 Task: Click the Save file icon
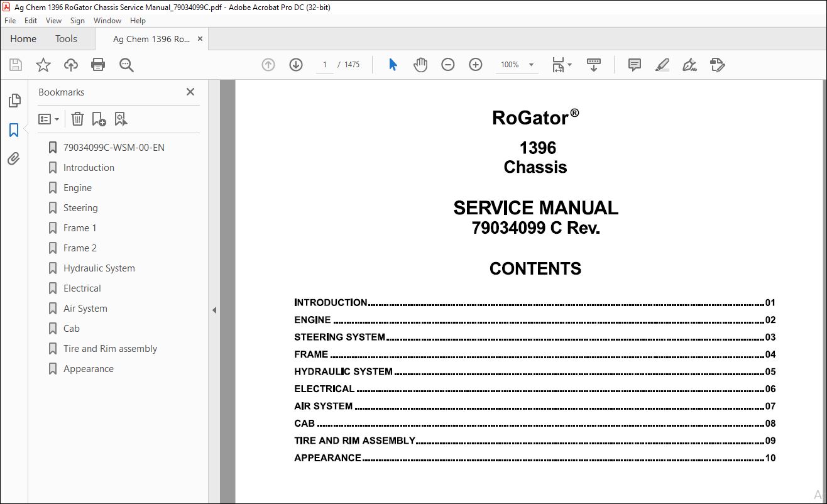point(16,65)
